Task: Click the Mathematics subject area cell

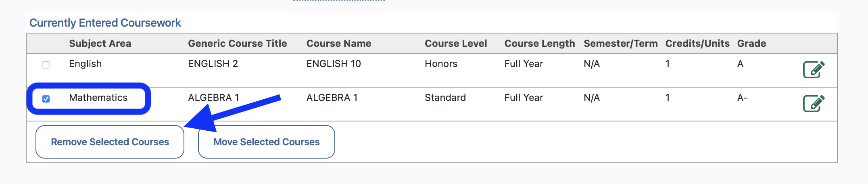Action: tap(98, 98)
